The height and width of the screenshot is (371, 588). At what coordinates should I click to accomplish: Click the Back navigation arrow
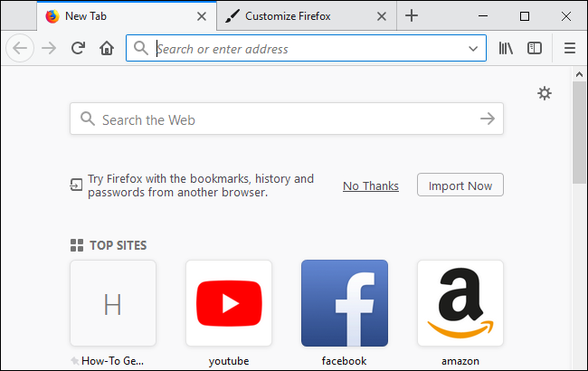coord(21,49)
